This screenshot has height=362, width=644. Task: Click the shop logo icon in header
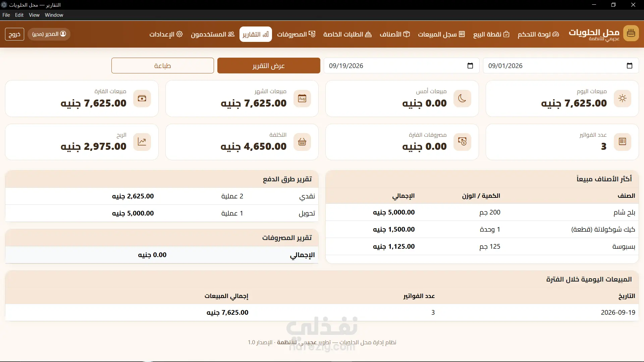click(x=631, y=34)
